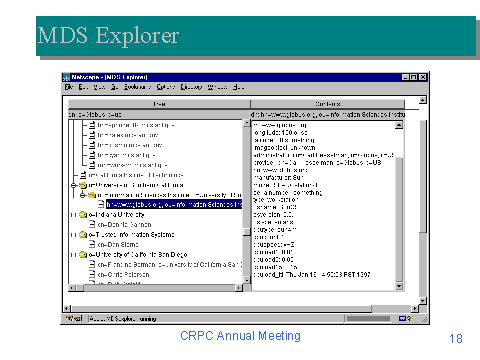Viewport: 480px width, 360px height.
Task: Click the Tree column header button
Action: coord(159,104)
